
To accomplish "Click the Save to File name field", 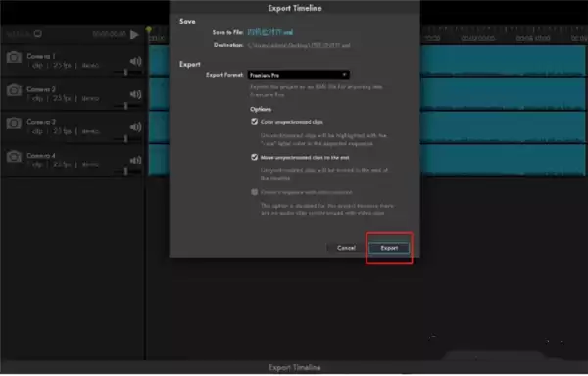I will point(270,32).
